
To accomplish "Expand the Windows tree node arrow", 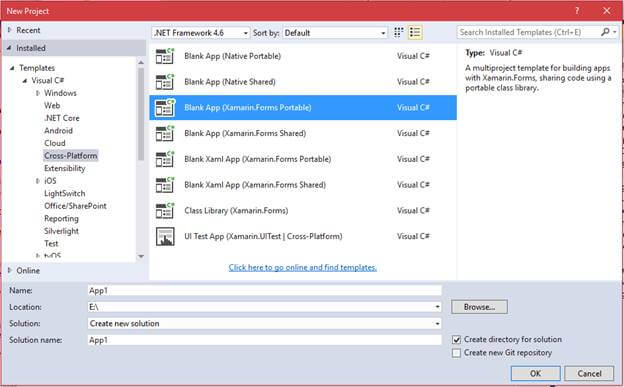I will [x=38, y=93].
